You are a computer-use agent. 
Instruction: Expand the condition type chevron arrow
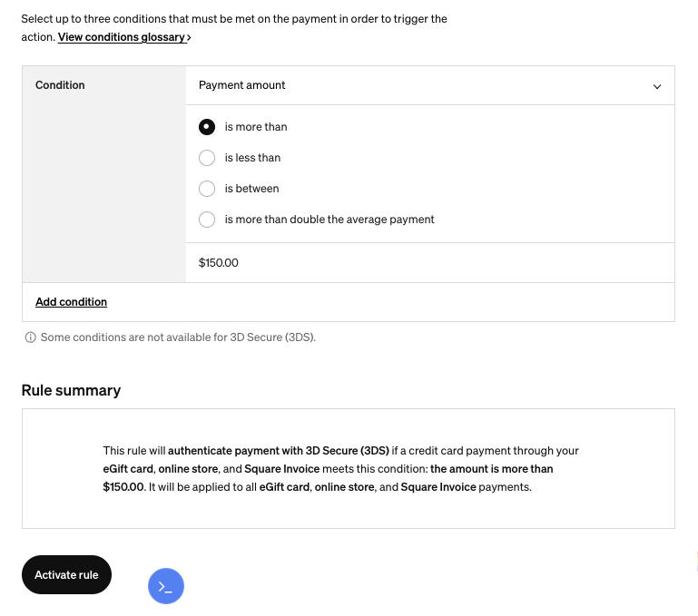(x=657, y=86)
